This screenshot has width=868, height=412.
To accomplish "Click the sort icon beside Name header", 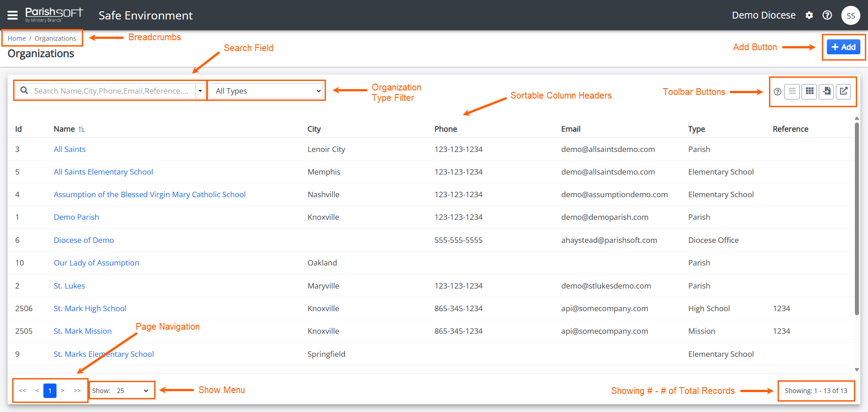I will 82,129.
